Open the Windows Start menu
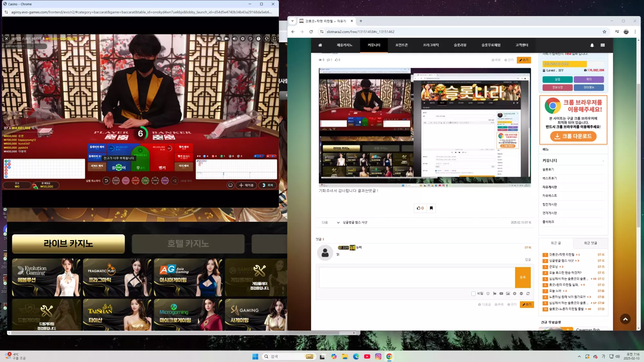The height and width of the screenshot is (362, 644). (255, 357)
